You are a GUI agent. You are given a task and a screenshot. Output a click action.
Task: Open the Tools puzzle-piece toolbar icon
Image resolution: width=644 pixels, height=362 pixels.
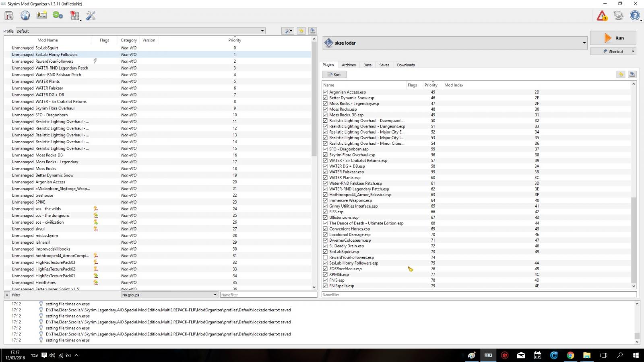pyautogui.click(x=74, y=16)
